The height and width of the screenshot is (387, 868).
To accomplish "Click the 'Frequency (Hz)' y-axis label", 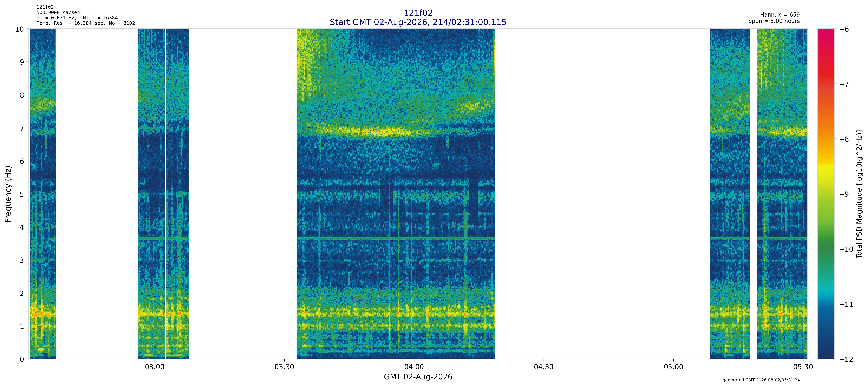I will click(x=8, y=194).
